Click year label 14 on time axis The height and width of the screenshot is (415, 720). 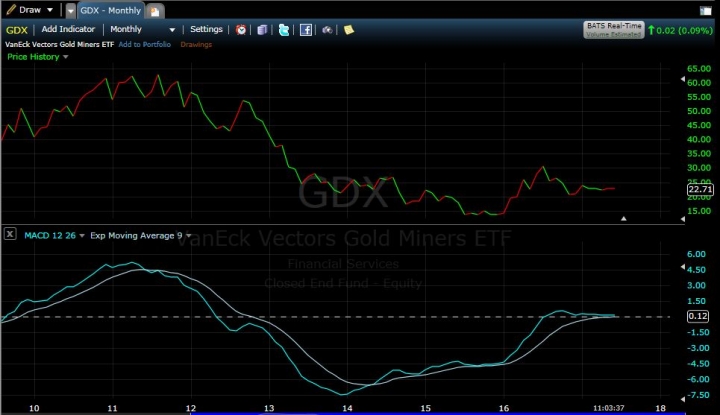pos(347,408)
